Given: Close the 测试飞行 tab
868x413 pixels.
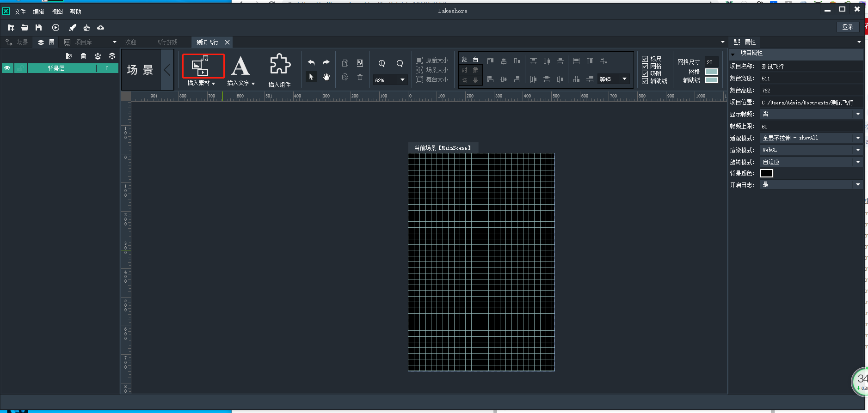Looking at the screenshot, I should pyautogui.click(x=227, y=42).
